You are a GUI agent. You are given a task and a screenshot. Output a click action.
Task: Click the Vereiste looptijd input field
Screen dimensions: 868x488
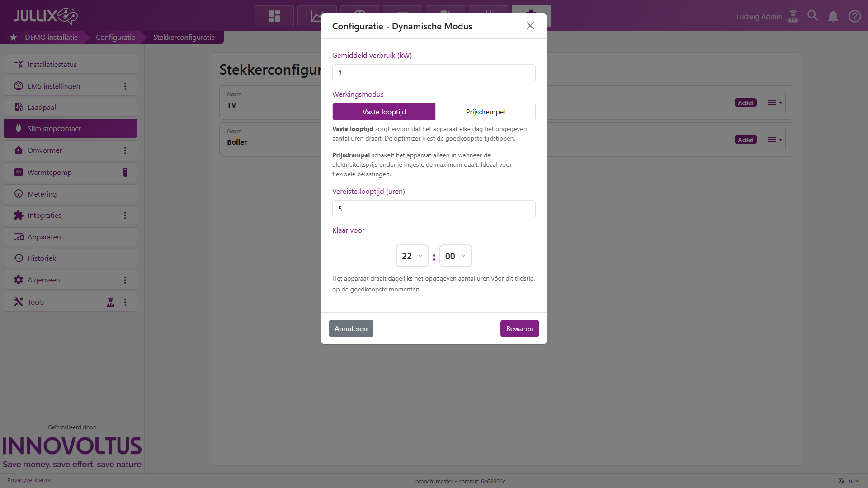pyautogui.click(x=434, y=209)
